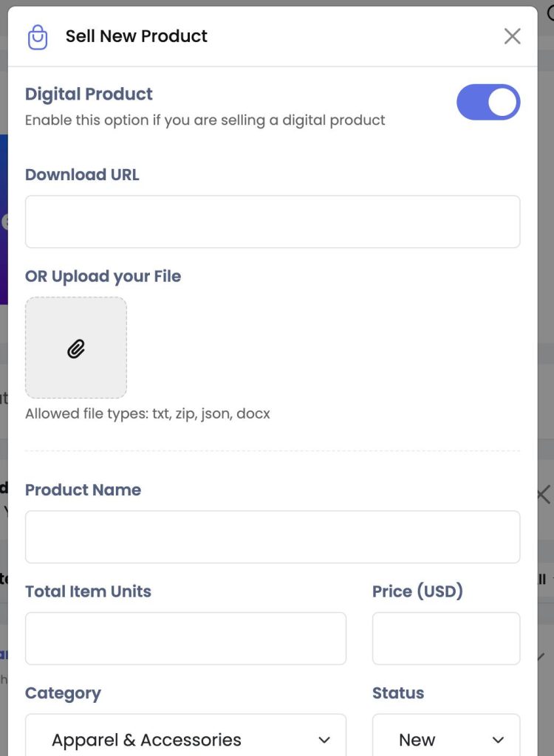Click the Download URL label
Screen dimensions: 554x756
[x=82, y=174]
